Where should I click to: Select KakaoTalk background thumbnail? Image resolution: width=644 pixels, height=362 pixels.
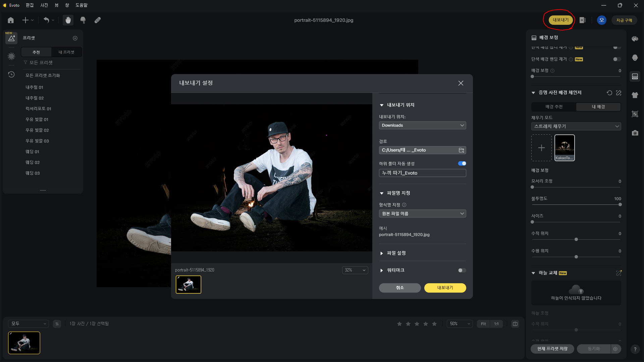click(565, 148)
